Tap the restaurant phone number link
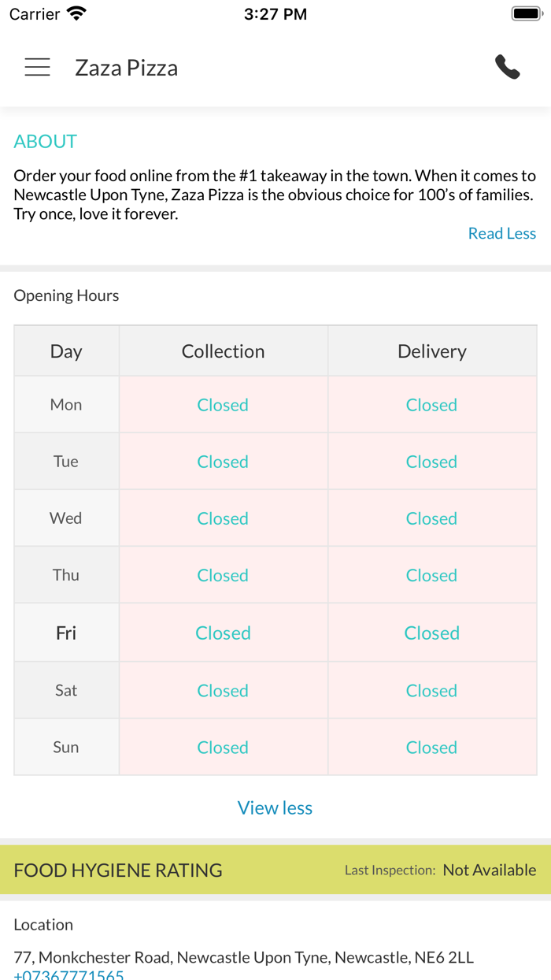The height and width of the screenshot is (980, 551). 69,974
